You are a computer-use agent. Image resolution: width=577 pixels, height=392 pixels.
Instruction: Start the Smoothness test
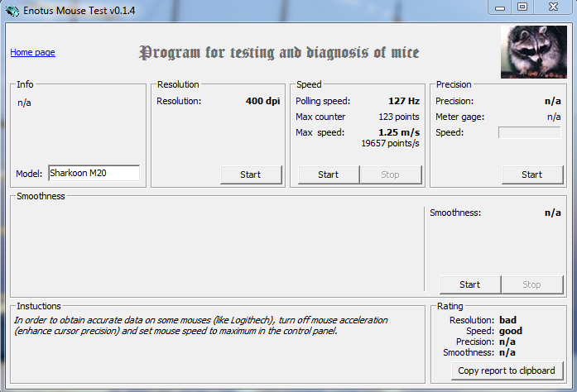click(470, 284)
